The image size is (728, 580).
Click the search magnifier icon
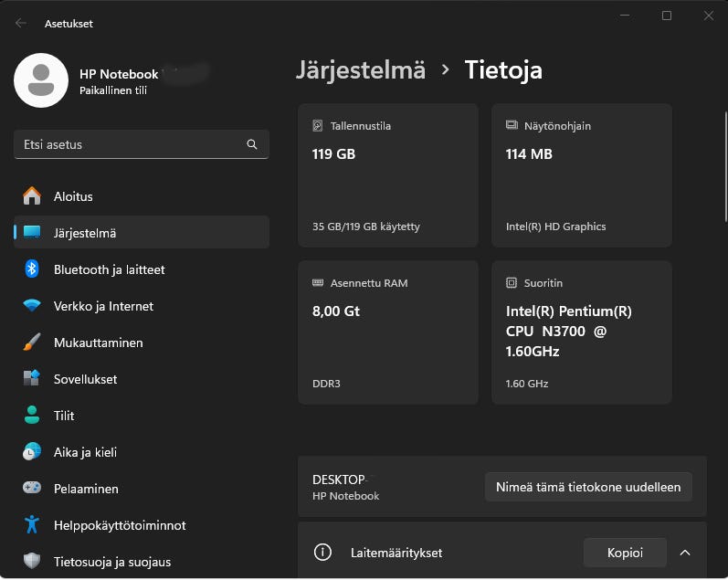(252, 144)
